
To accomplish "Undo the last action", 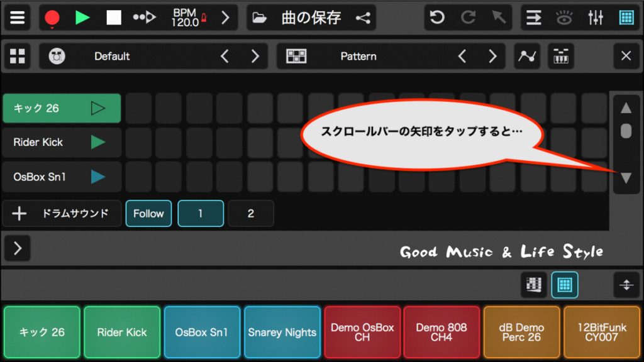I will coord(437,18).
